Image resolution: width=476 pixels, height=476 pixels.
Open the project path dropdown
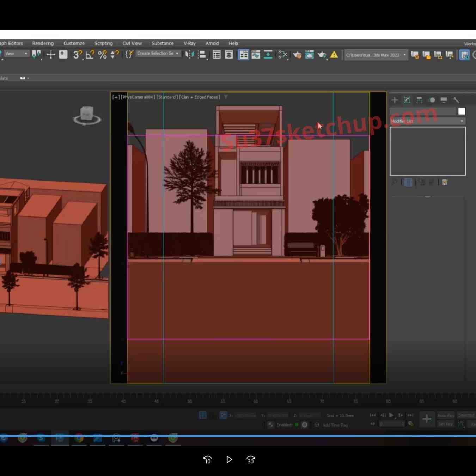pos(376,55)
